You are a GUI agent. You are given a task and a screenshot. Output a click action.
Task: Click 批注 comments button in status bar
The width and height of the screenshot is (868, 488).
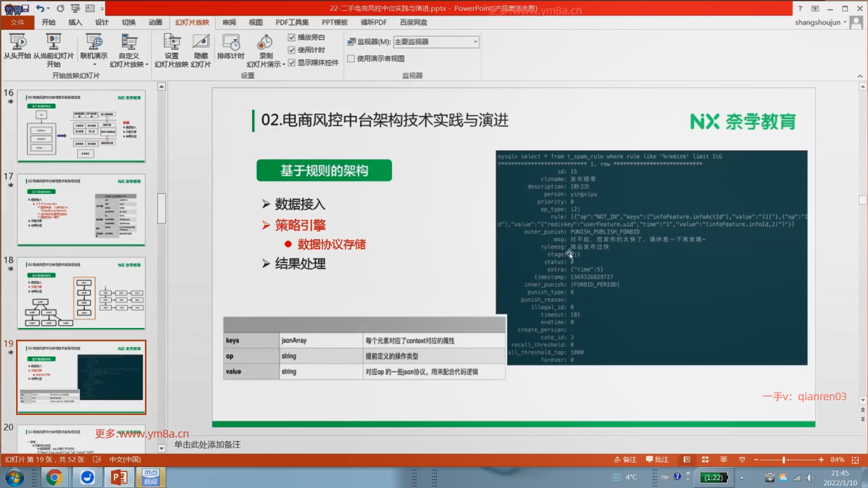point(657,460)
